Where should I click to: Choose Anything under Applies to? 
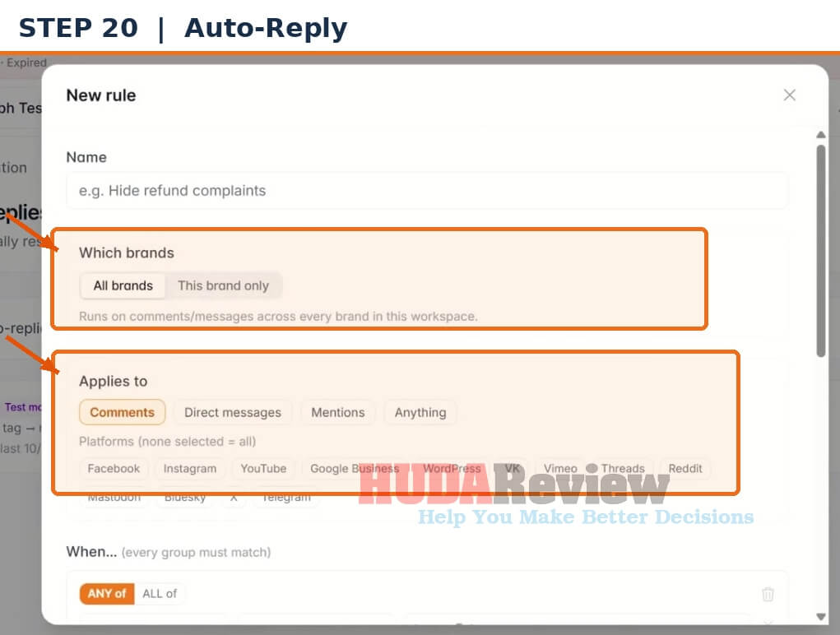pos(420,412)
